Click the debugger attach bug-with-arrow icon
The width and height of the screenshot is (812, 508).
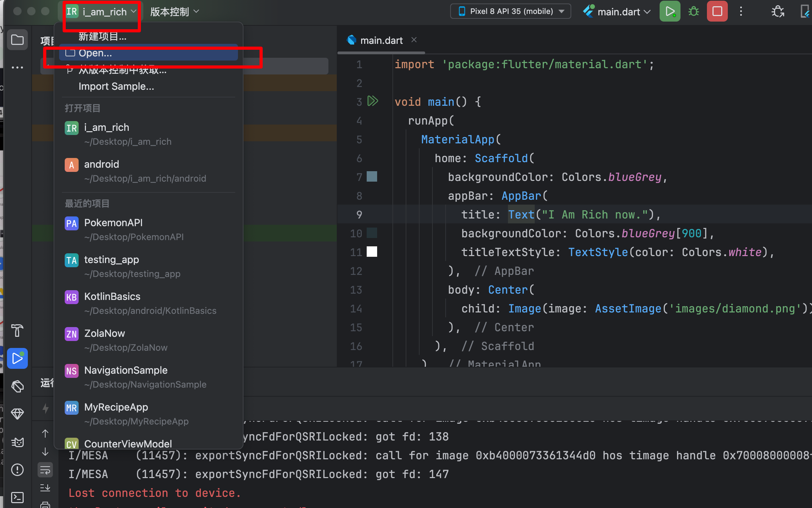778,11
